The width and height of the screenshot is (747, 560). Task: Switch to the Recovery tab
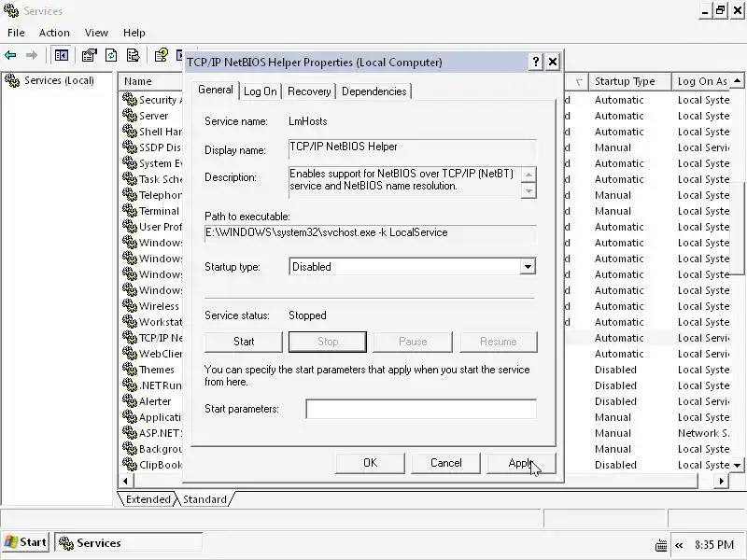pyautogui.click(x=309, y=91)
